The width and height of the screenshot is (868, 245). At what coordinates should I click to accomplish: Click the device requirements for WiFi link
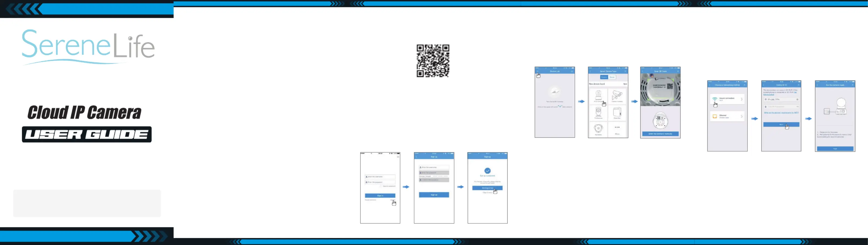click(781, 113)
